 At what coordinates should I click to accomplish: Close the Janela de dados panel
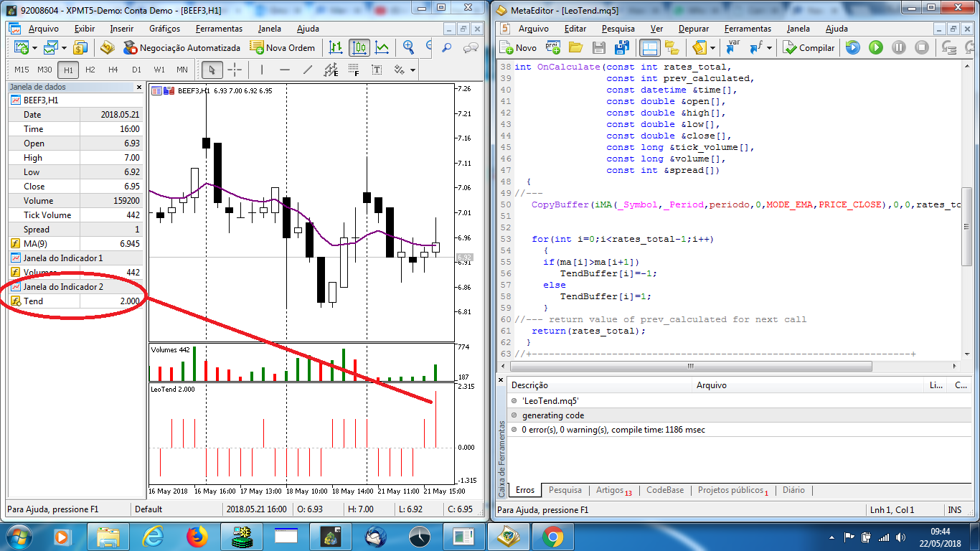click(x=139, y=87)
